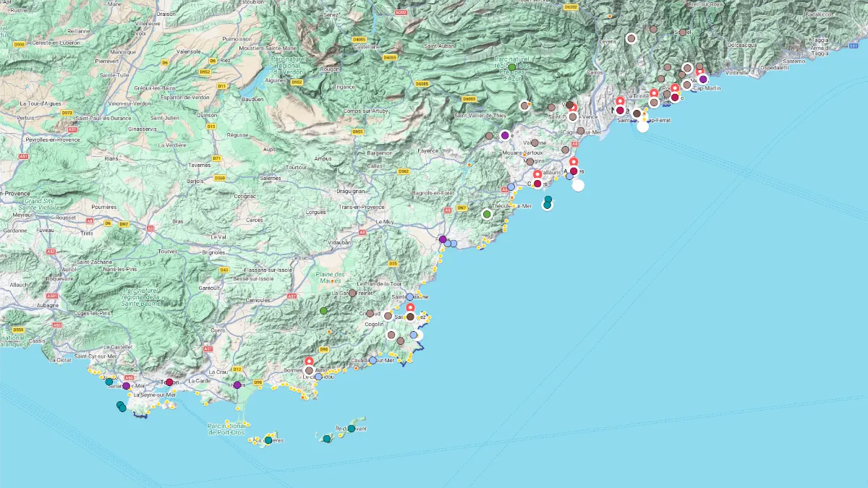Select the large white circle off Antibes
This screenshot has height=488, width=868.
[578, 185]
